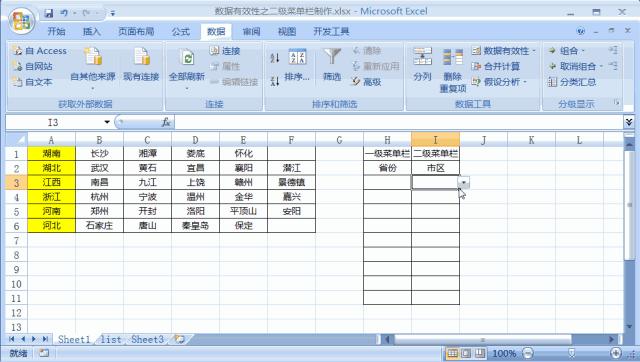640x362 pixels.
Task: Import data from text file (自文本)
Action: tap(33, 82)
